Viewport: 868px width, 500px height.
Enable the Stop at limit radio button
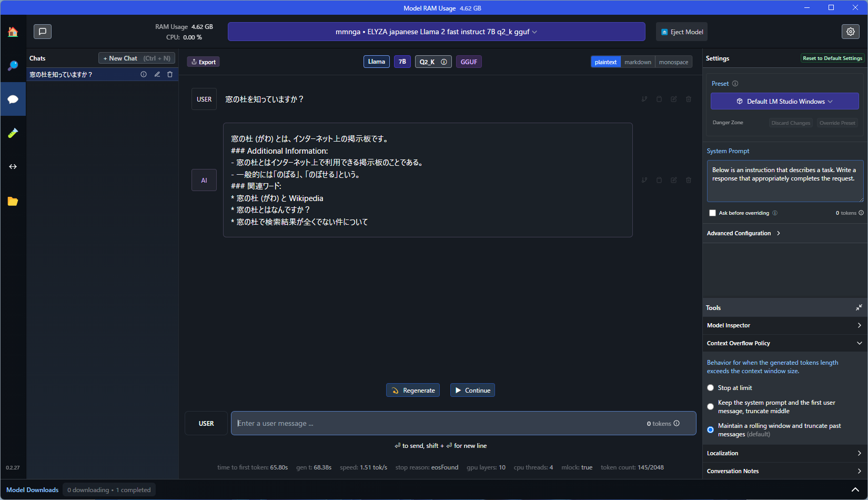710,387
